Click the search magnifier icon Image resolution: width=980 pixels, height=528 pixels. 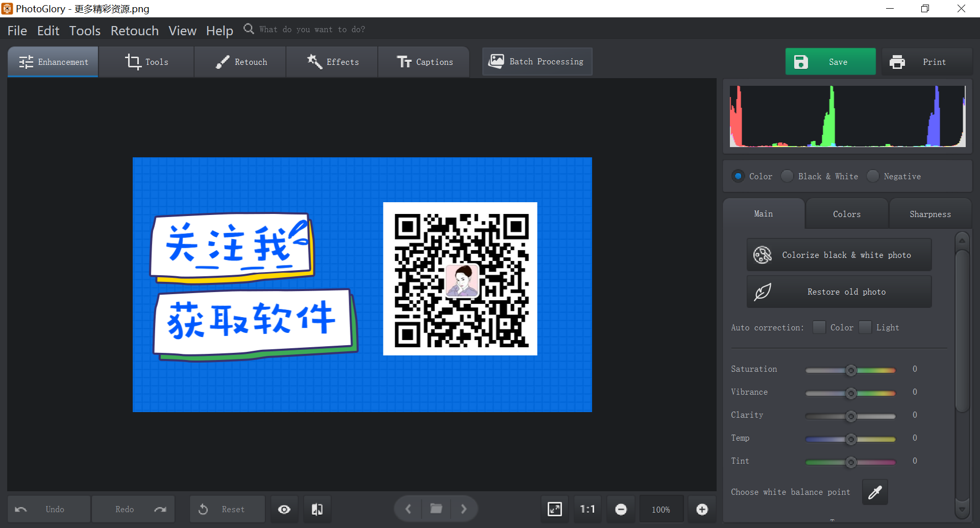(249, 29)
